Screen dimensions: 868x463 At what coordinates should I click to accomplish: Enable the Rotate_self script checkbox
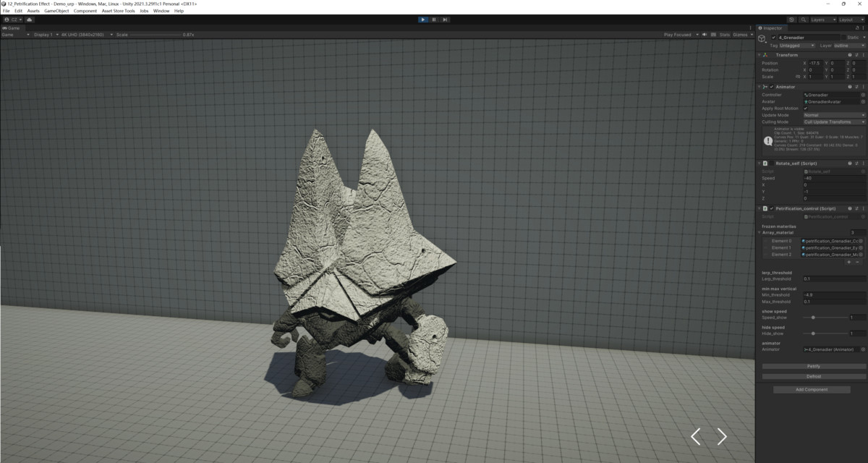773,163
